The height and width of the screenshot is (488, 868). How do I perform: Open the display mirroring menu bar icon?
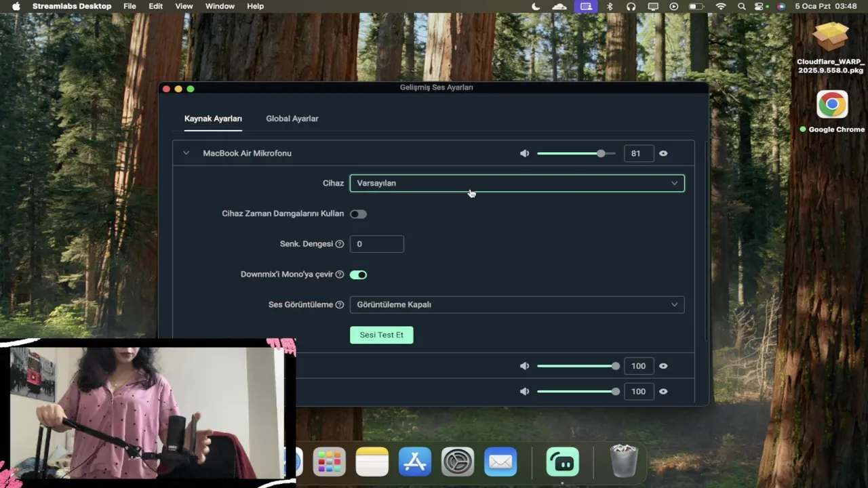pos(653,6)
